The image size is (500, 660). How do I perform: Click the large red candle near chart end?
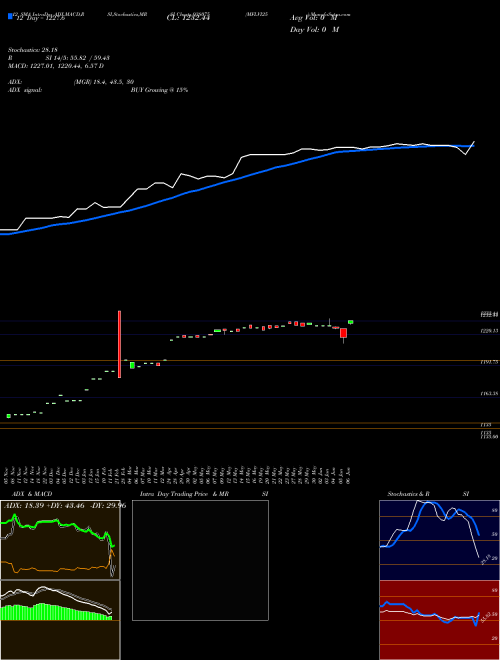[343, 333]
